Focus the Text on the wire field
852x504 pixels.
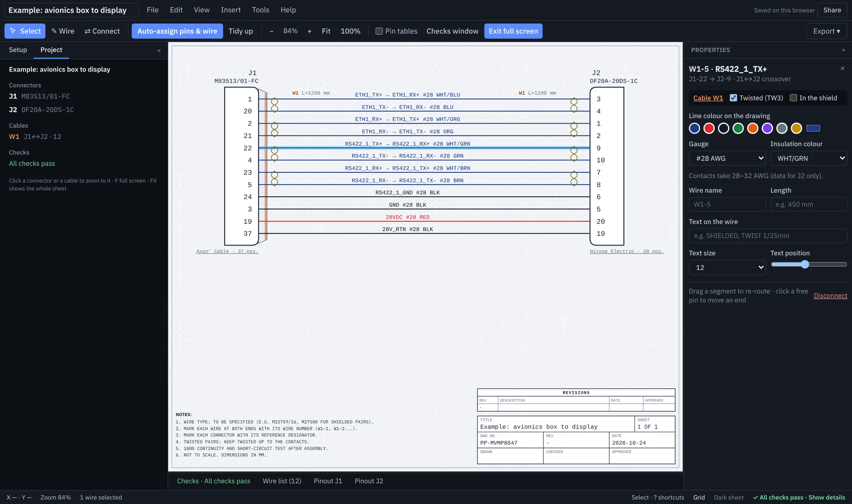coord(768,236)
